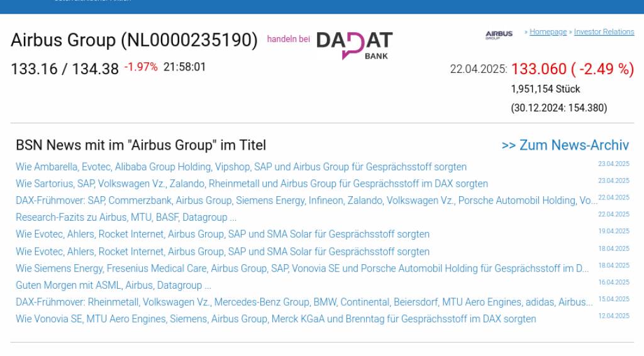Open DAX-Frühmover article starting with SAP, Commerzbank
644x356 pixels.
pyautogui.click(x=306, y=201)
